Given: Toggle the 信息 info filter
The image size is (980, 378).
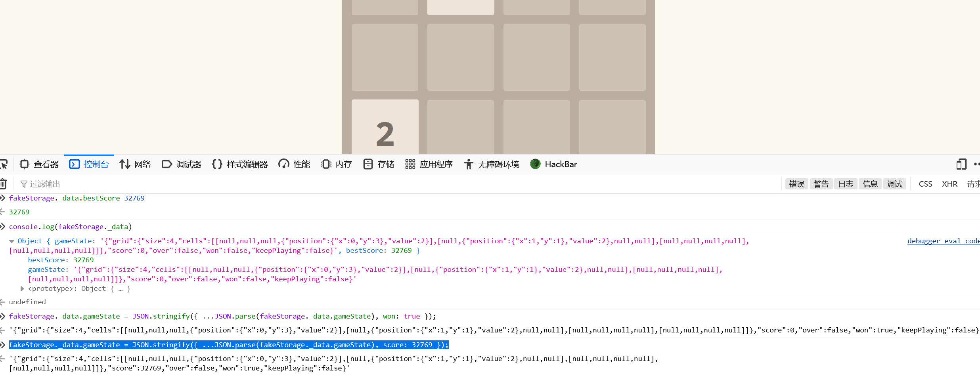Looking at the screenshot, I should (870, 184).
